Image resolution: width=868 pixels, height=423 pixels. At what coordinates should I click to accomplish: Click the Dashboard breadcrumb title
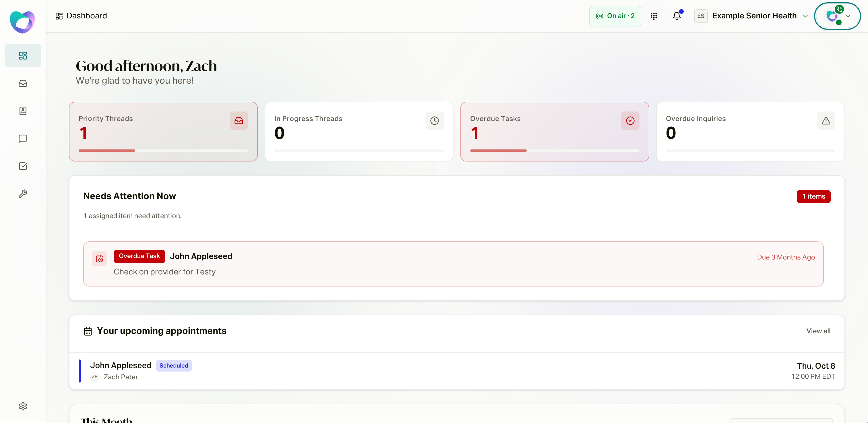[x=87, y=16]
